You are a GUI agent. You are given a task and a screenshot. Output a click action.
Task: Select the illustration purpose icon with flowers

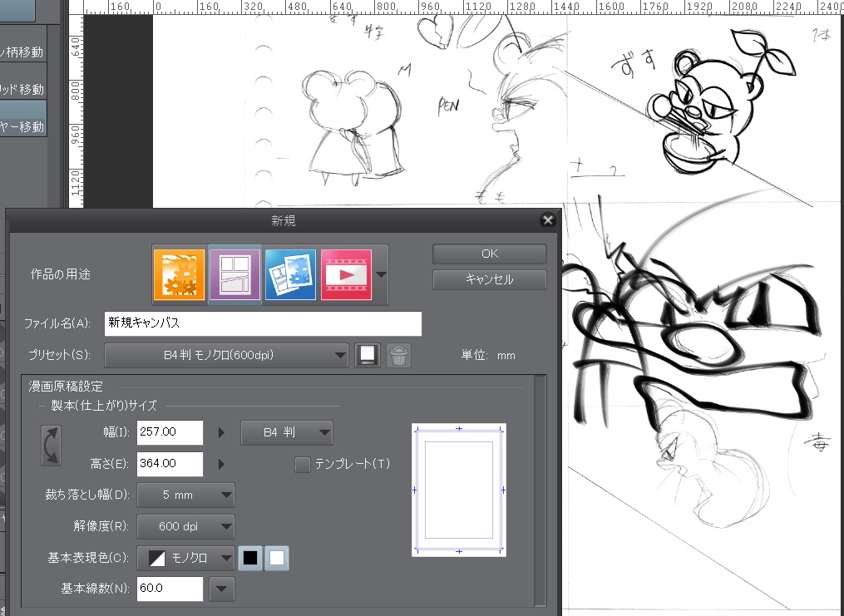pyautogui.click(x=180, y=274)
